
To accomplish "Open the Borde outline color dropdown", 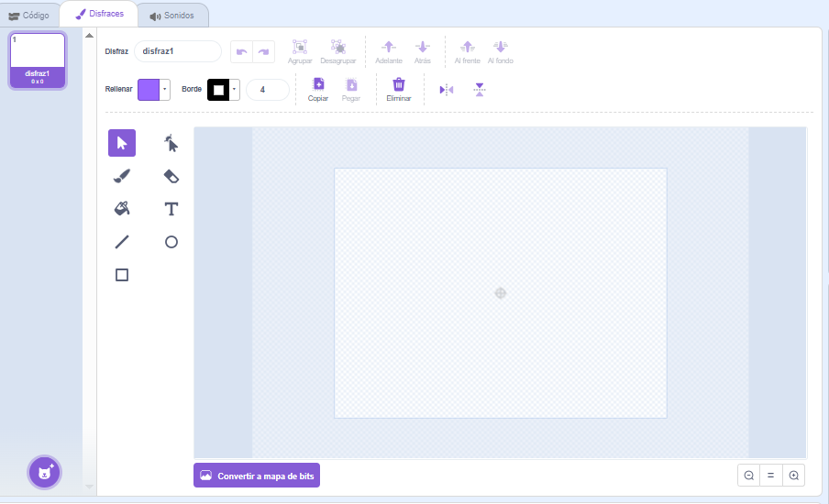I will (235, 90).
